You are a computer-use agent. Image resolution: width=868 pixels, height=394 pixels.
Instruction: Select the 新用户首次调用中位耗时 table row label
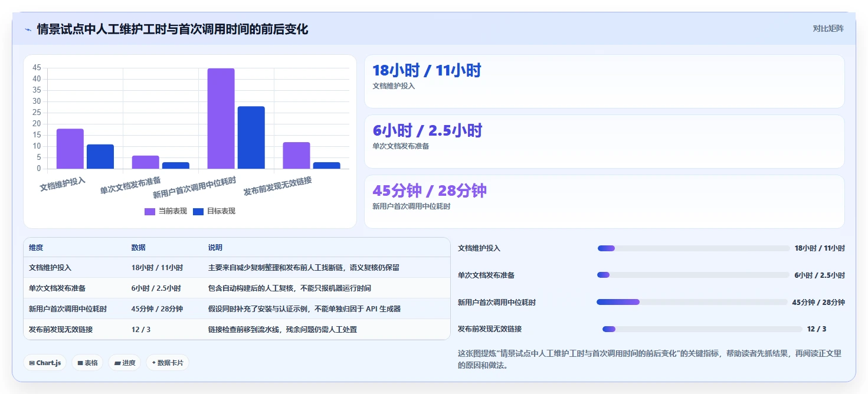[x=68, y=309]
